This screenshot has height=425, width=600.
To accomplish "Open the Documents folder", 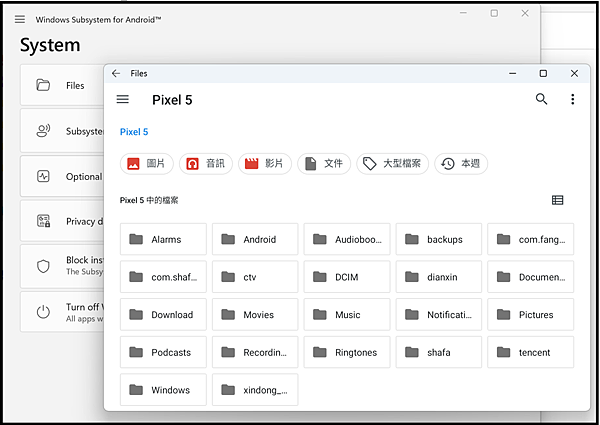I will click(x=531, y=277).
